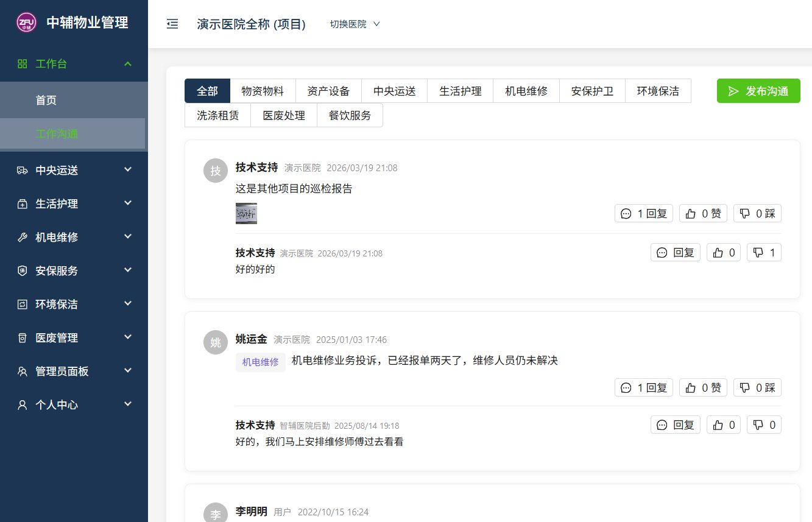The width and height of the screenshot is (812, 522).
Task: Switch to the 机电维修 category tab
Action: click(526, 91)
